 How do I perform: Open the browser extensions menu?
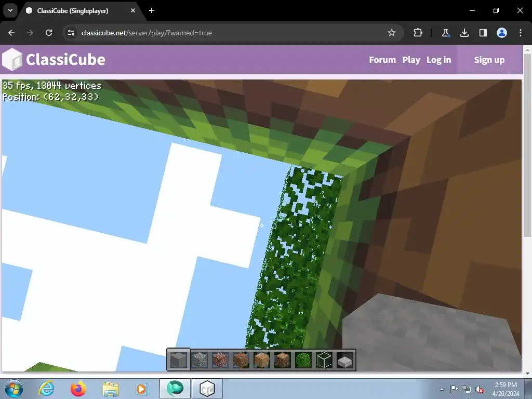click(418, 33)
